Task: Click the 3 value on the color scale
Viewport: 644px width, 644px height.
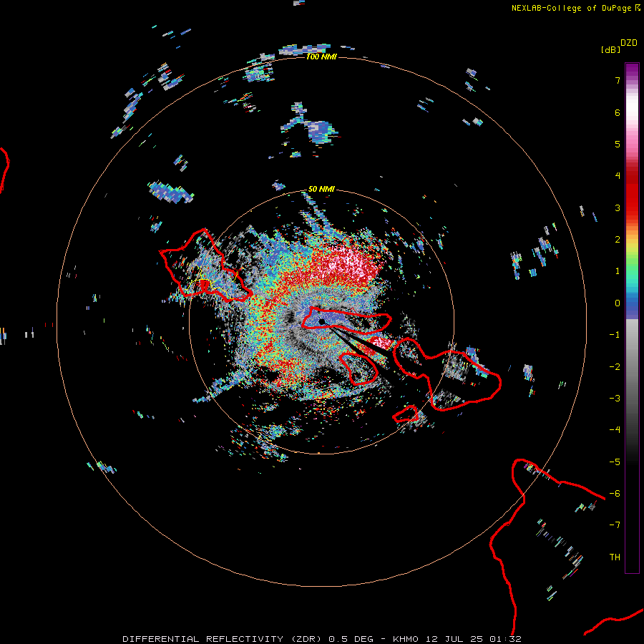Action: click(x=618, y=208)
